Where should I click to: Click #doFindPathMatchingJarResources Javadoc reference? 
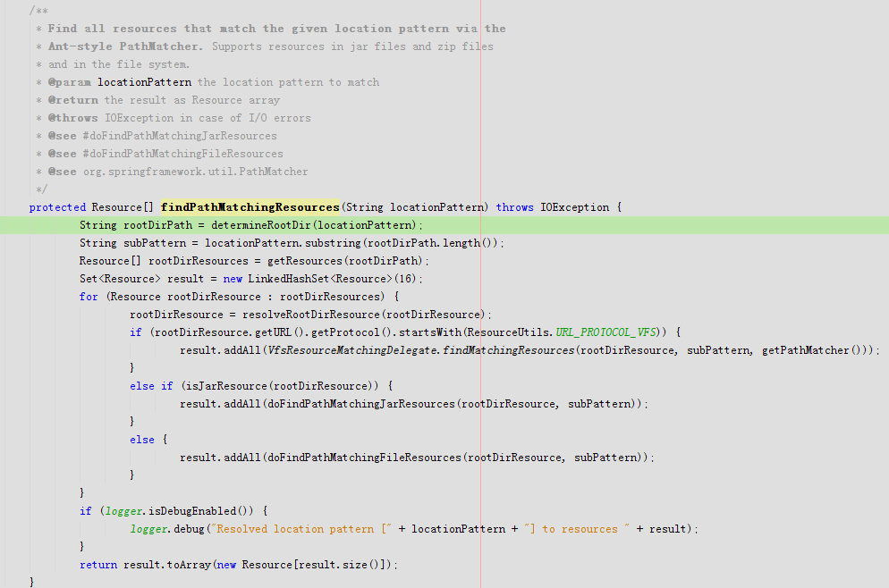[180, 136]
